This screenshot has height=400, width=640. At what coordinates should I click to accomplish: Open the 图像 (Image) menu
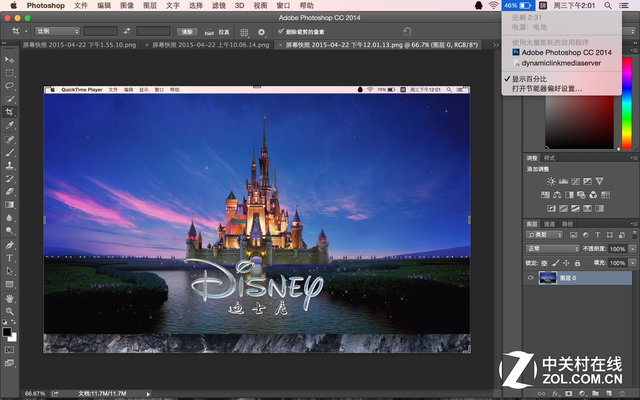[127, 5]
